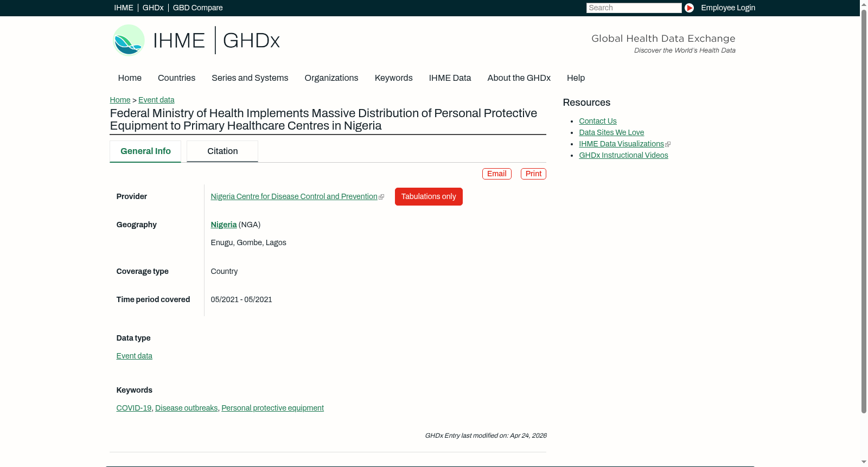The height and width of the screenshot is (467, 868).
Task: Click the Resources heading
Action: pyautogui.click(x=586, y=103)
